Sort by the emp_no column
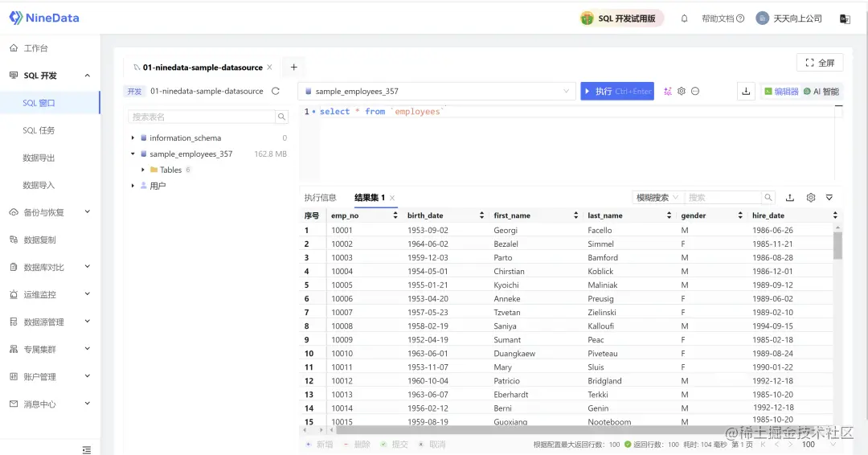Image resolution: width=868 pixels, height=455 pixels. point(395,215)
